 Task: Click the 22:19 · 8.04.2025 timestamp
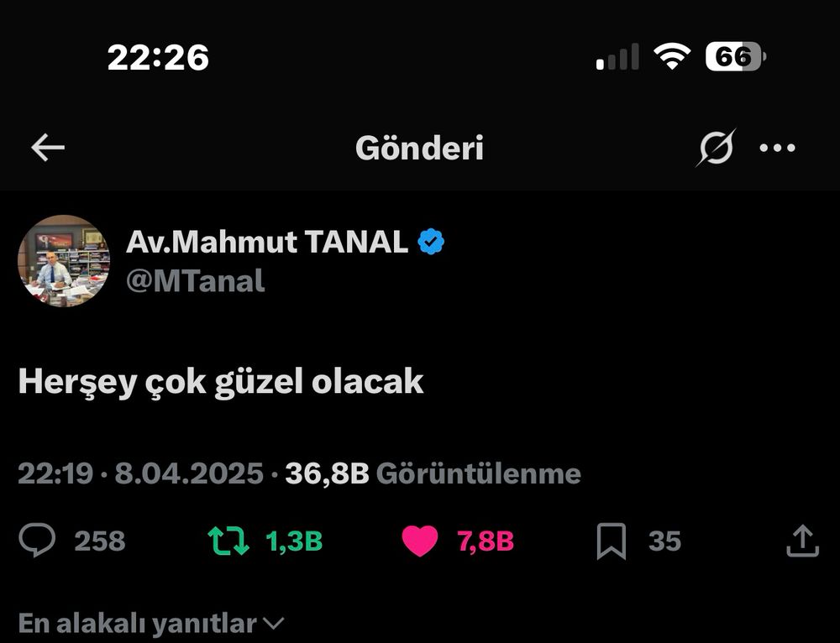coord(141,473)
